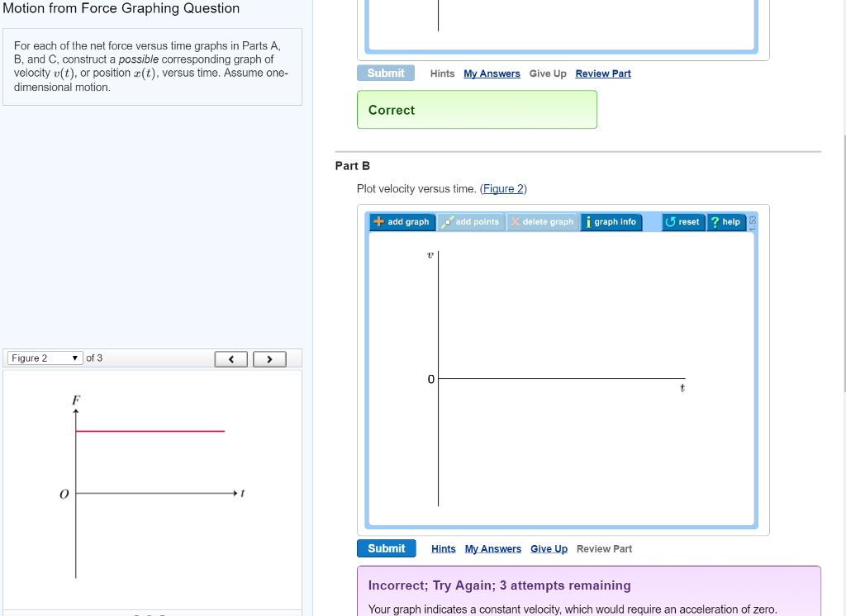Click the Figure 2 hyperlink in Part B
This screenshot has width=846, height=616.
[x=503, y=188]
